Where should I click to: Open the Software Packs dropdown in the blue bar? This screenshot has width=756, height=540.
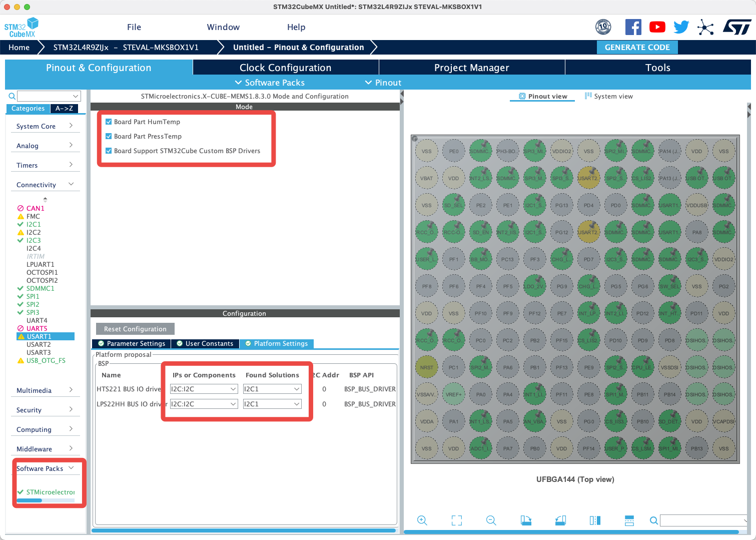coord(270,83)
